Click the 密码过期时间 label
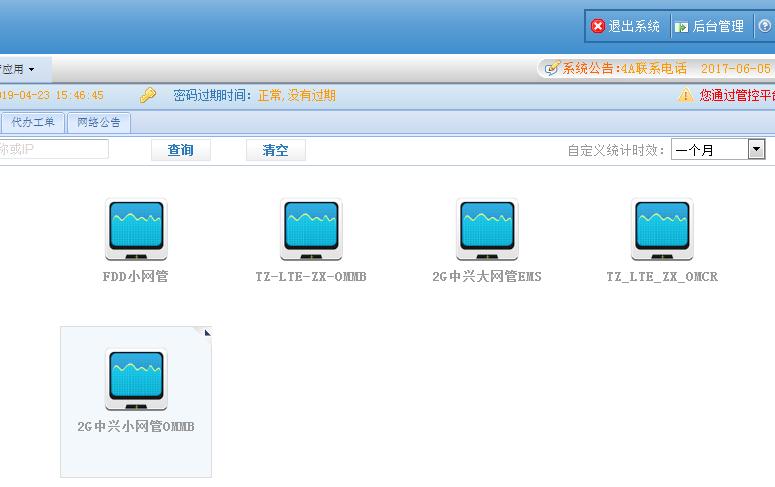775x487 pixels. [x=212, y=95]
